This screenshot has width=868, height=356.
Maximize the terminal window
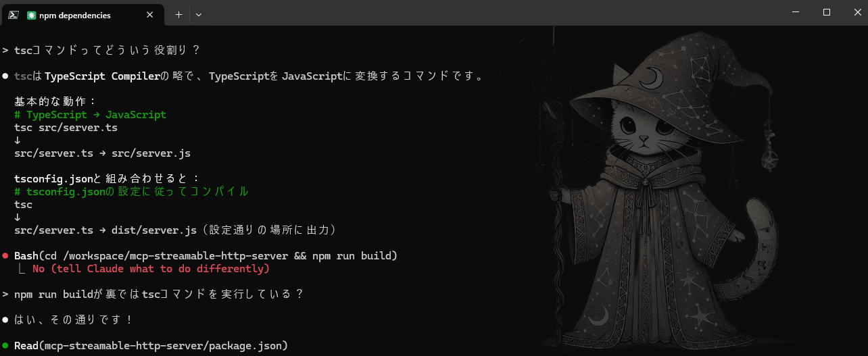826,12
